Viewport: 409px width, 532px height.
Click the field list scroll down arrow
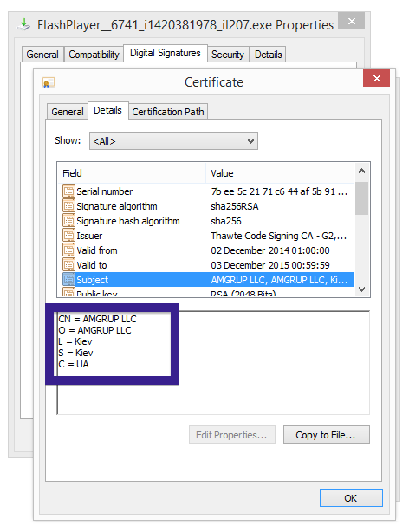point(362,289)
